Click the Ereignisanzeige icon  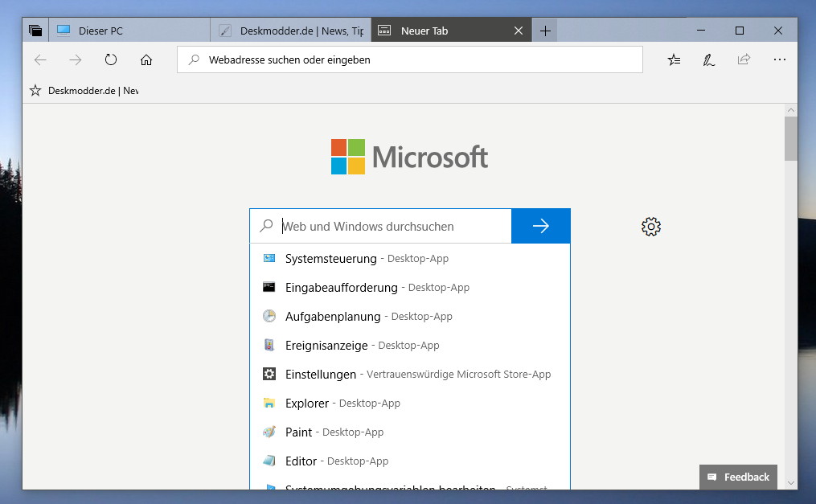tap(269, 345)
